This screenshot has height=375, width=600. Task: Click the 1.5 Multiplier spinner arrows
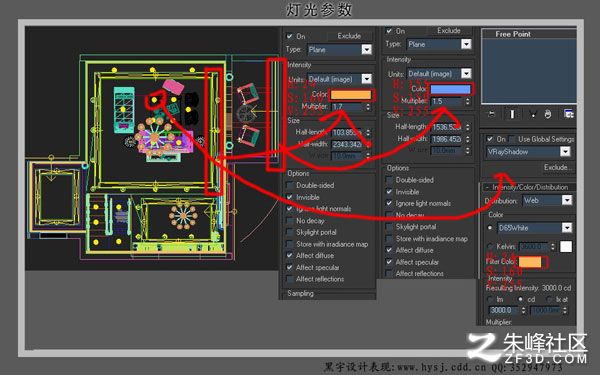(468, 101)
